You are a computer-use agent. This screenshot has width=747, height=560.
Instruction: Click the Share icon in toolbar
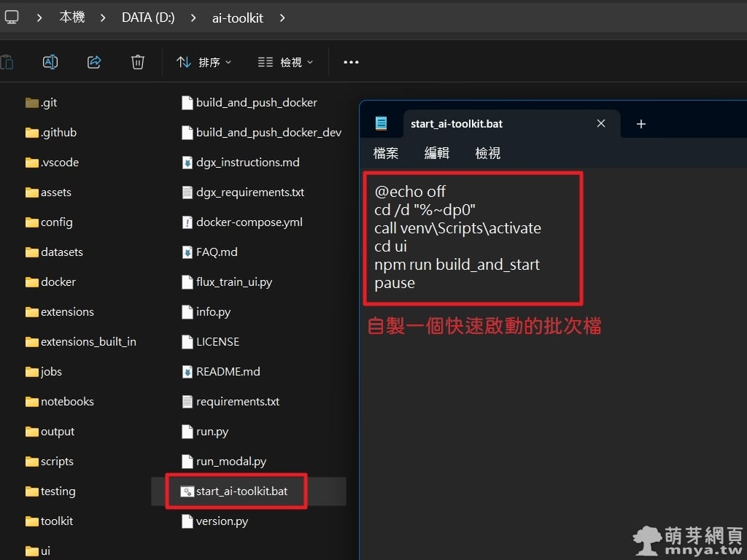click(94, 62)
